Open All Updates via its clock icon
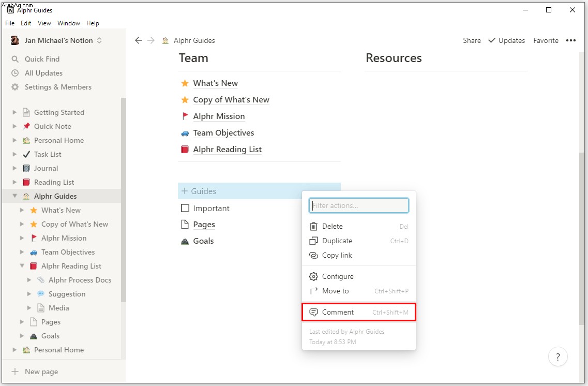Screen dimensions: 588x386 (x=15, y=73)
